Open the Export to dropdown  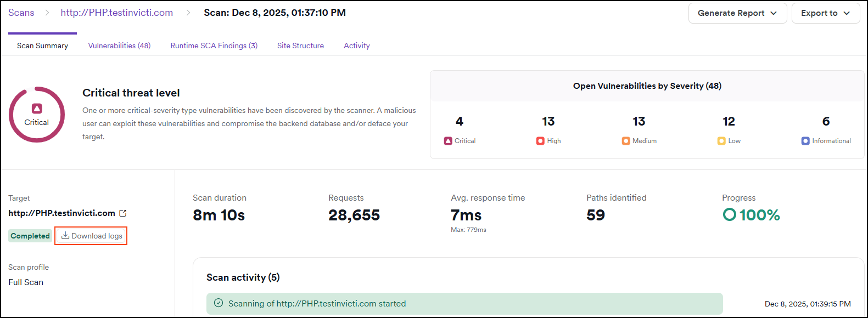825,13
